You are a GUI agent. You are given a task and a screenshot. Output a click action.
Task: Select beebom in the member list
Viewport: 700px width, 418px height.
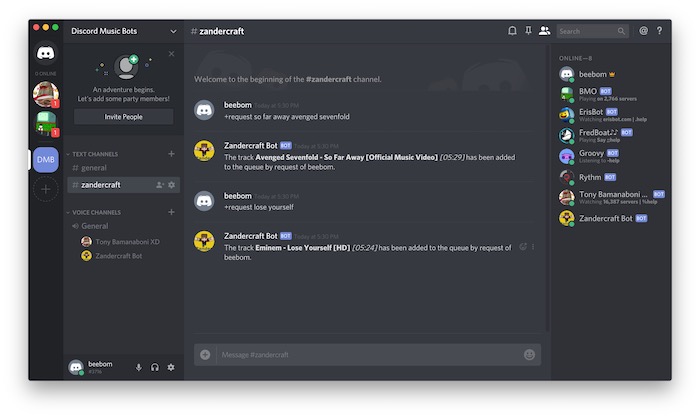pyautogui.click(x=611, y=74)
